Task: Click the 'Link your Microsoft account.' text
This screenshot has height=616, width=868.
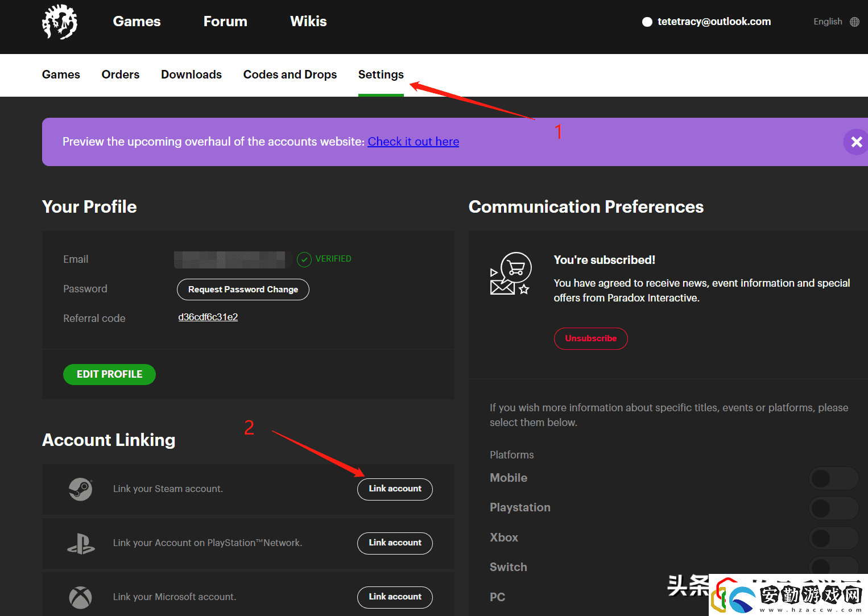Action: click(x=175, y=597)
